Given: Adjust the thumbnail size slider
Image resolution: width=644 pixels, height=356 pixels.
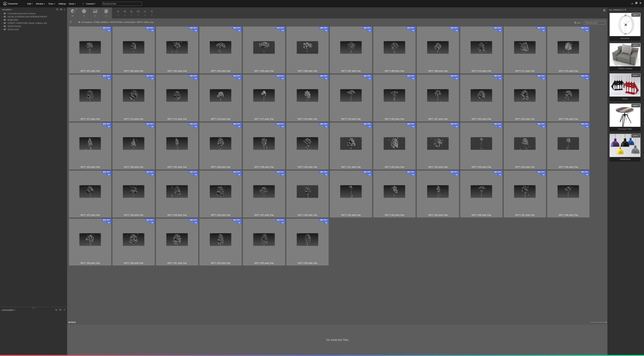Looking at the screenshot, I should coord(598,322).
